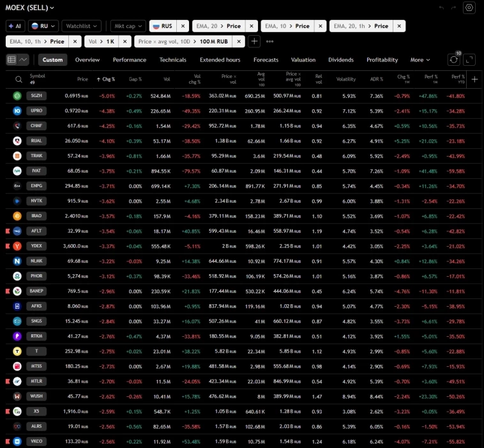Open the Dividends tab
This screenshot has width=484, height=448.
point(341,59)
